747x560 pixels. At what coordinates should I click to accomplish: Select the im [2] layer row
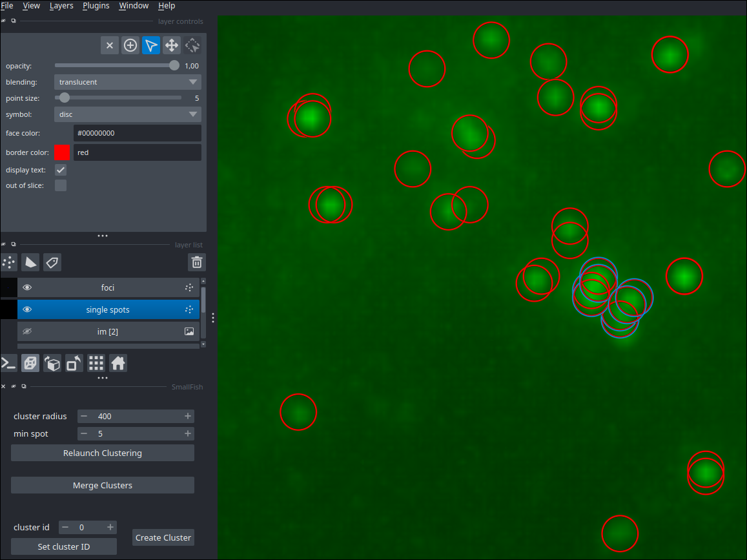108,331
